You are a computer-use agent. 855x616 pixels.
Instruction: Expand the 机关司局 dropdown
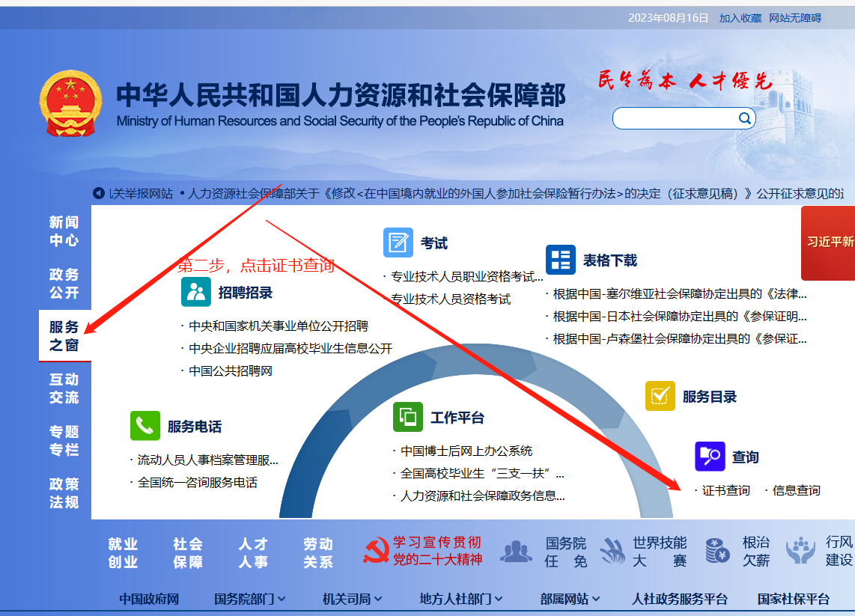[352, 599]
